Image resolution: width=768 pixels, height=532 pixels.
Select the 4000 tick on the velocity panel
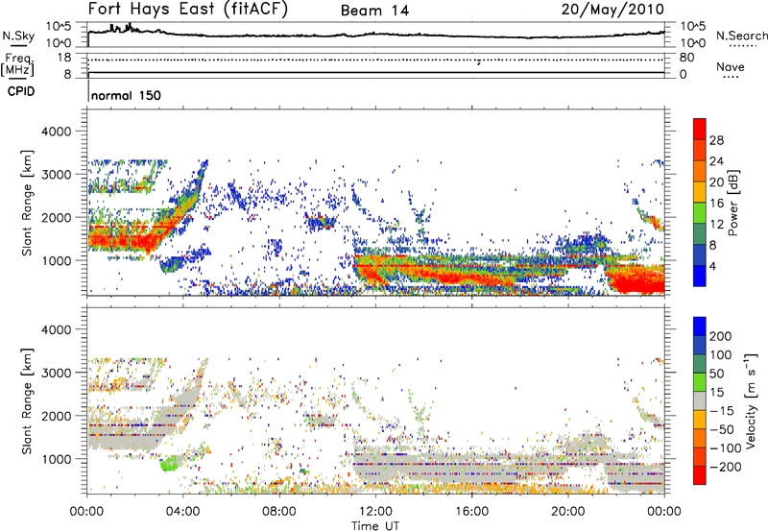click(x=56, y=329)
